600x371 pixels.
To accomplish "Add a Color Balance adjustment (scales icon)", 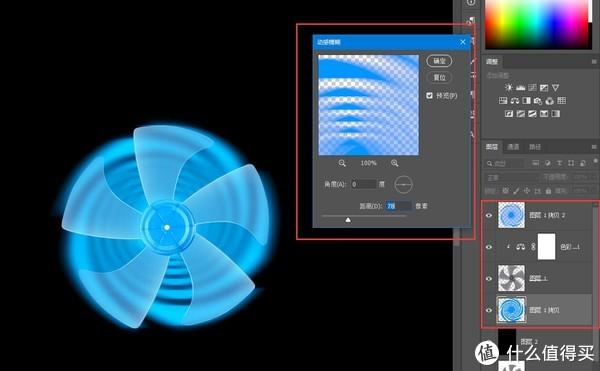I will coord(515,101).
